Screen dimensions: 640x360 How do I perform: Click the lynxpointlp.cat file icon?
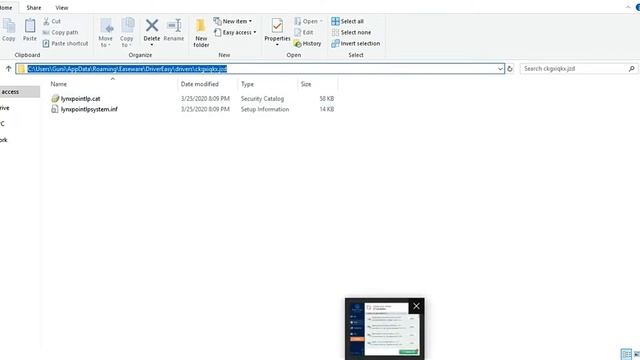click(55, 98)
